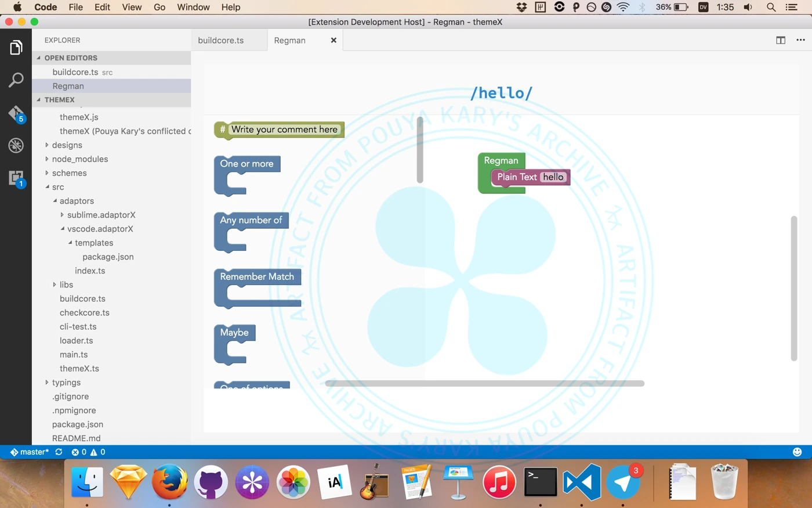Open the Extensions view icon
This screenshot has height=508, width=812.
(16, 178)
